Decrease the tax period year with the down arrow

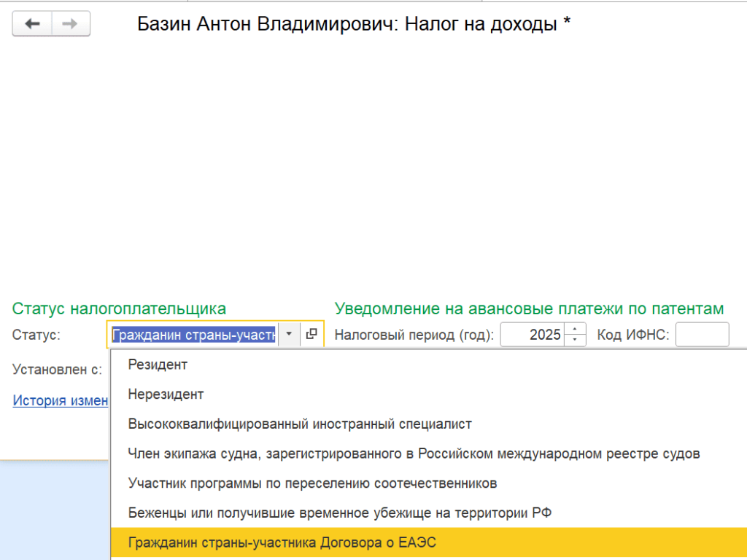click(x=575, y=340)
